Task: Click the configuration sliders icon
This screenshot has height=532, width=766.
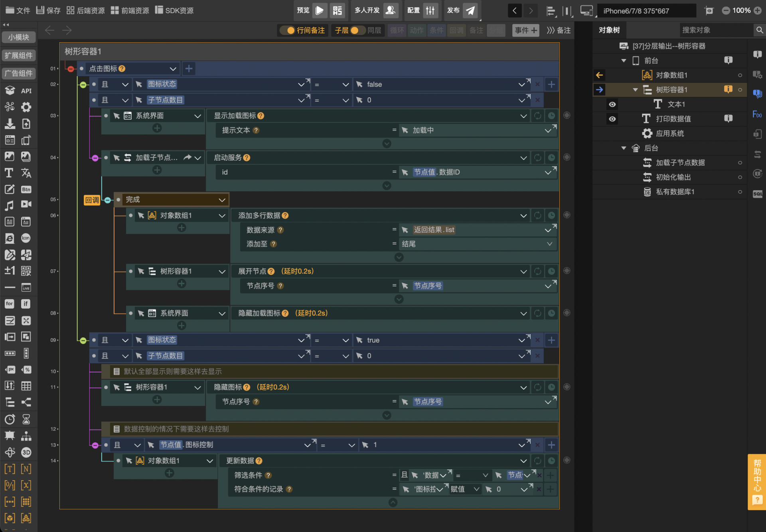Action: pos(430,10)
